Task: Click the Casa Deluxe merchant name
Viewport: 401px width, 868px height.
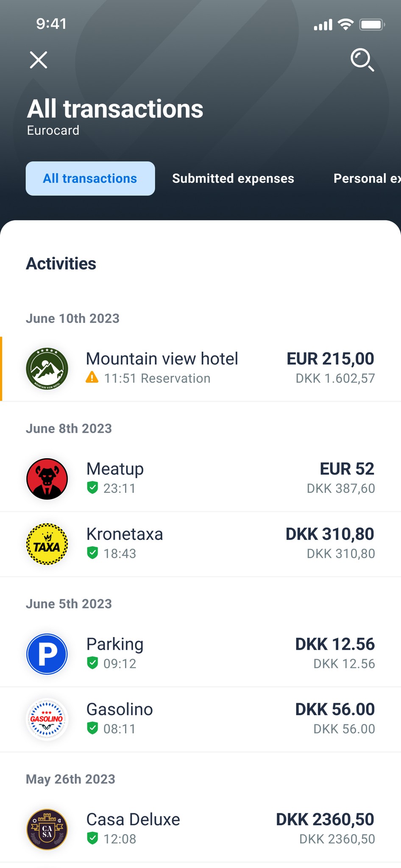Action: (x=133, y=820)
